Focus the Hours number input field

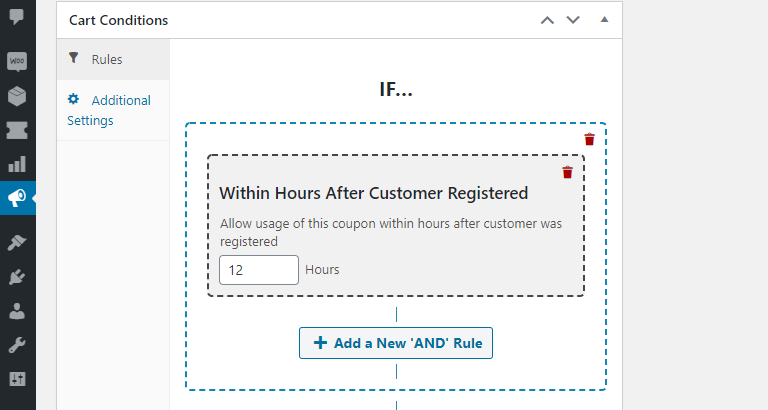(x=258, y=270)
